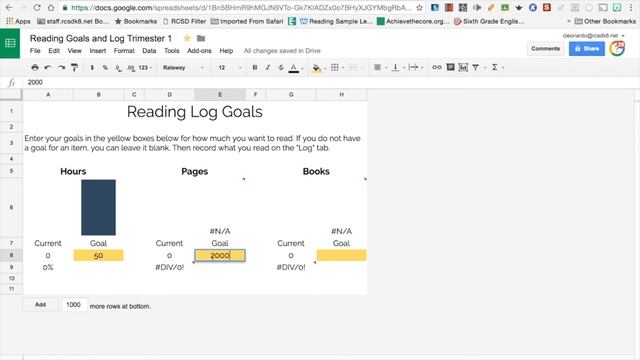Activate the Paint format roller
640x360 pixels.
[74, 67]
